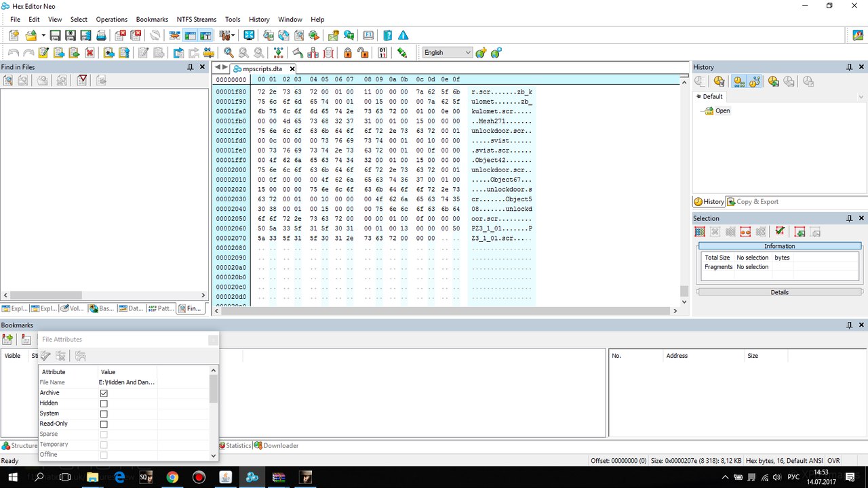The image size is (868, 488).
Task: Click the closed padlock toolbar icon
Action: pyautogui.click(x=347, y=53)
